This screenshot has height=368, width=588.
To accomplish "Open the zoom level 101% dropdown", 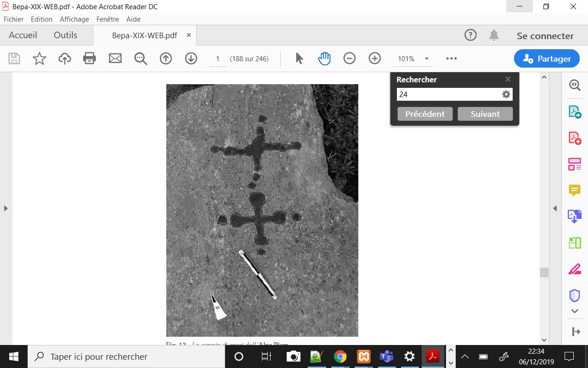I will (x=426, y=59).
